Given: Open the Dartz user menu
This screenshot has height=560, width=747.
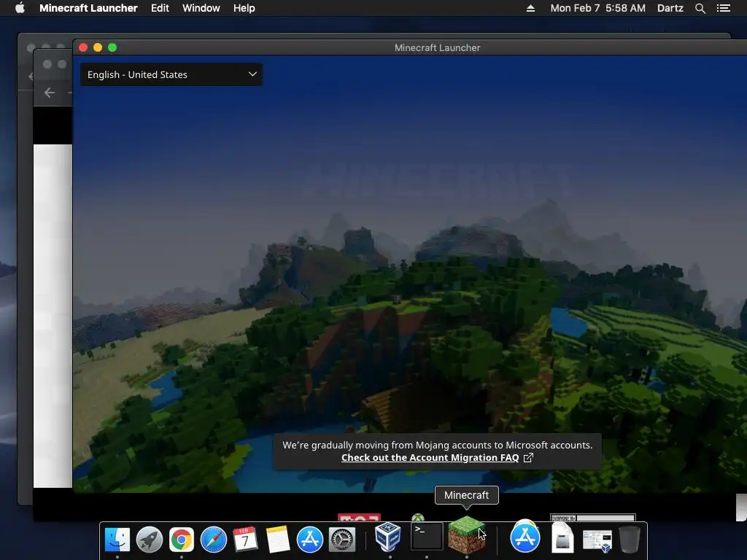Looking at the screenshot, I should click(670, 8).
